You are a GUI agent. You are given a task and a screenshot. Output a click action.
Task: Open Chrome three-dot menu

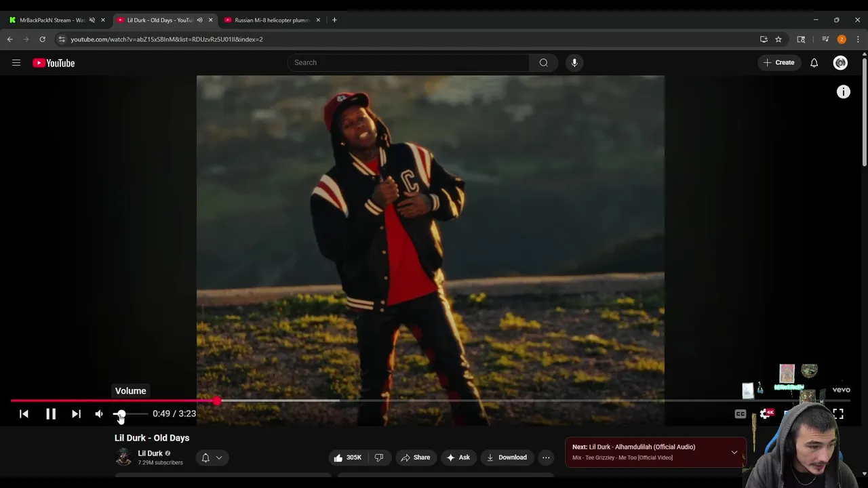(858, 39)
